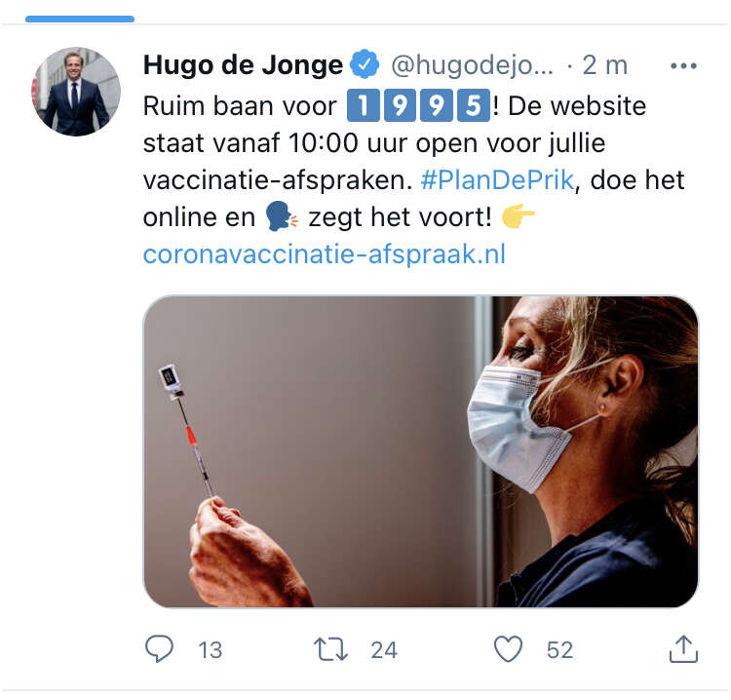Like the tweet with the heart icon

coord(508,648)
